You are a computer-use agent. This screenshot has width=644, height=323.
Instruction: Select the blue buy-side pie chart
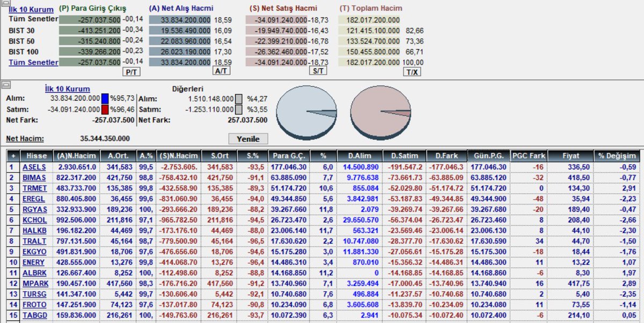[306, 112]
